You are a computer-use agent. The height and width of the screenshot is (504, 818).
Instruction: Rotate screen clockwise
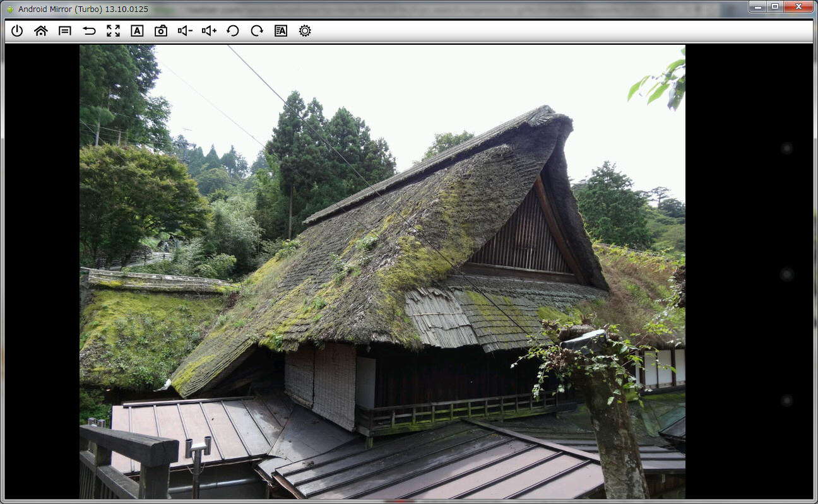[257, 31]
